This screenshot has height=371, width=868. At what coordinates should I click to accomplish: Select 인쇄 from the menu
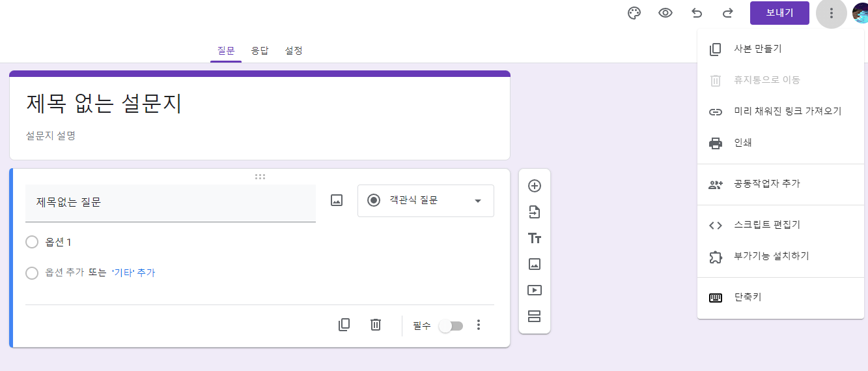(x=781, y=143)
